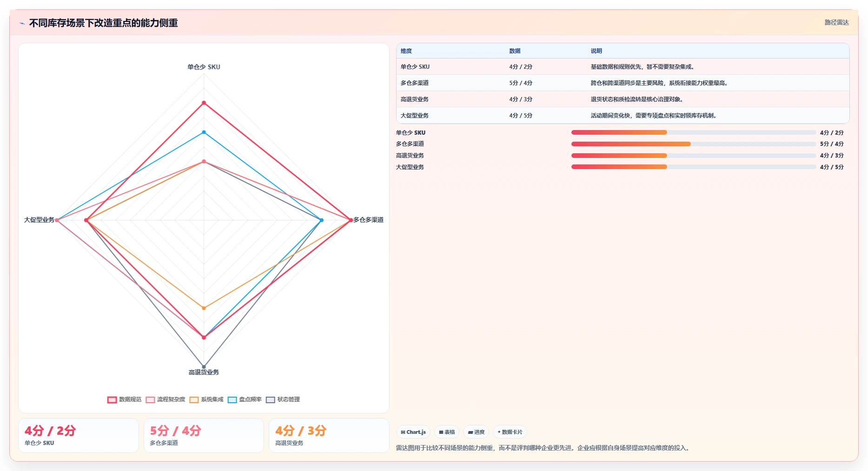This screenshot has width=868, height=471.
Task: Hide the 系统集成 series via legend
Action: [x=206, y=399]
